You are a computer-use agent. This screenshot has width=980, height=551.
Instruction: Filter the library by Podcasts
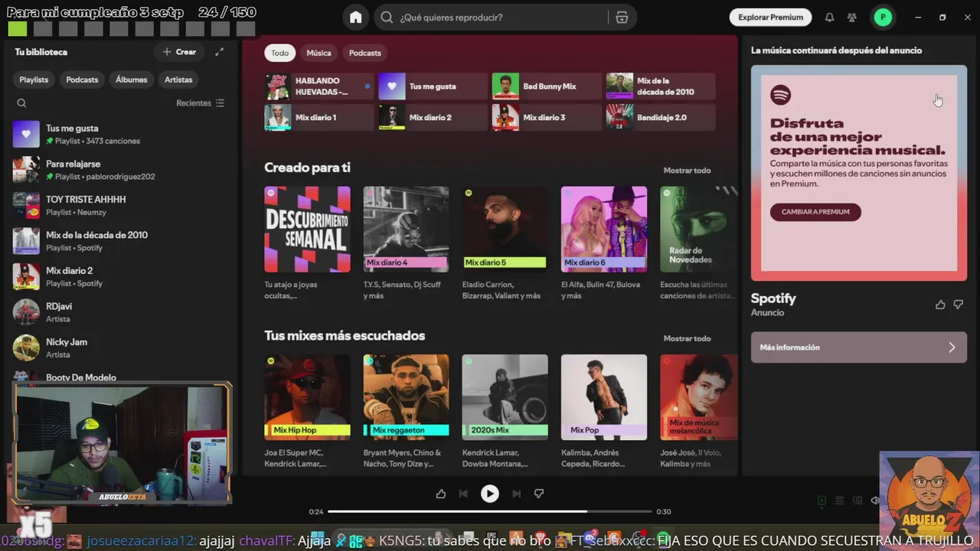pyautogui.click(x=82, y=80)
